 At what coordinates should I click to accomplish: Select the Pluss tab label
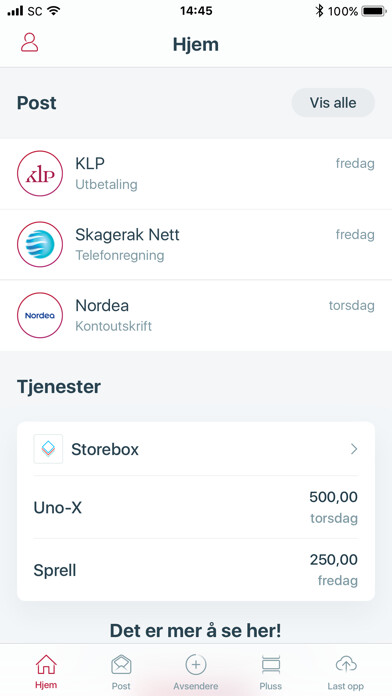[x=271, y=686]
